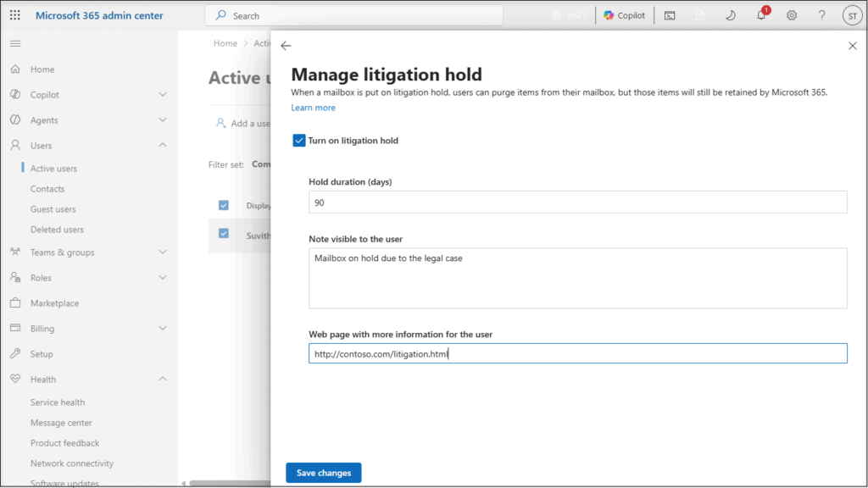Toggle select-all checkbox in Display header
The image size is (868, 488).
tap(224, 205)
